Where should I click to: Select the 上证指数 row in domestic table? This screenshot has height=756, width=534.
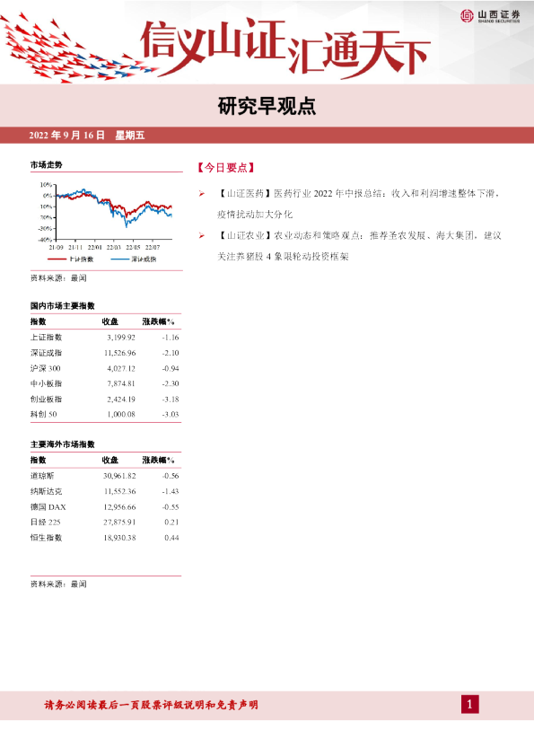click(105, 338)
